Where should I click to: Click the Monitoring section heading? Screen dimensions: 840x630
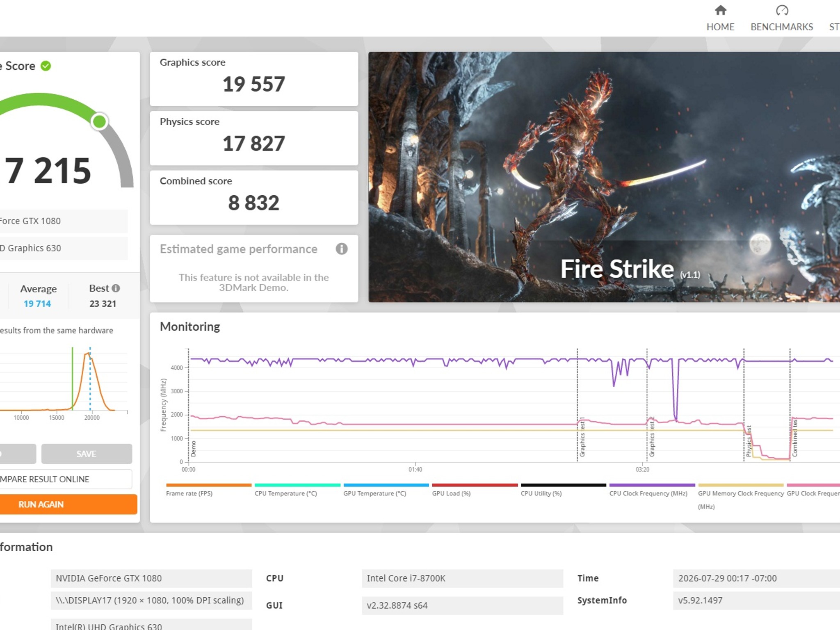(190, 326)
